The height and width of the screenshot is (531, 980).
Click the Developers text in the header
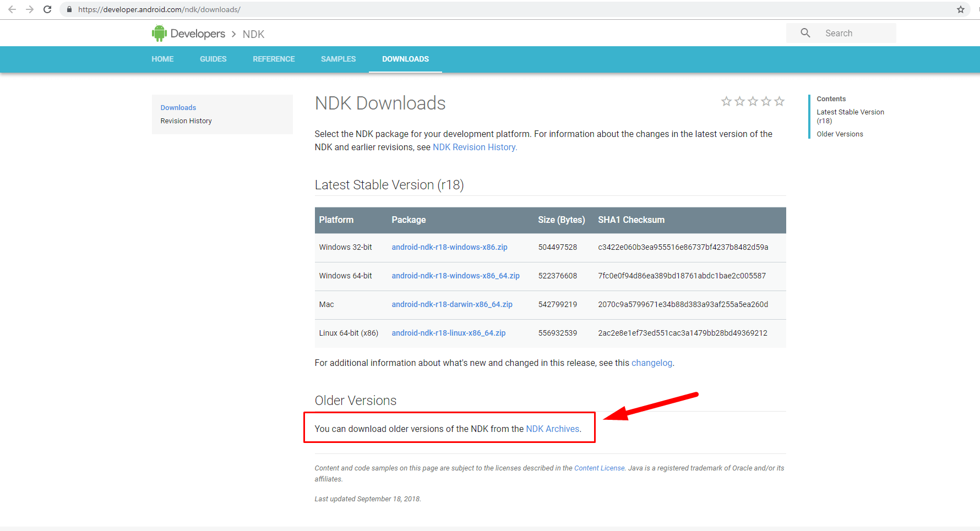tap(198, 34)
